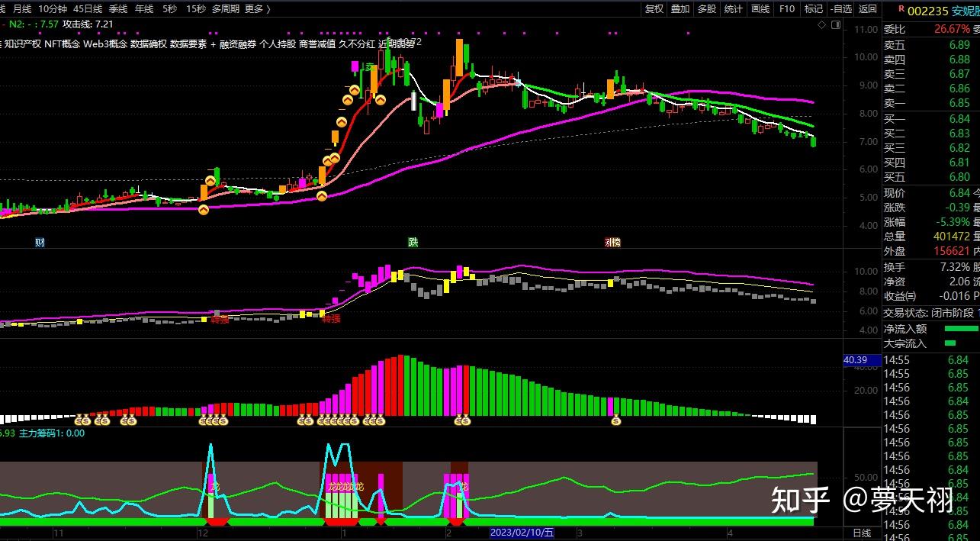Click the 主力筹码1: 0.00 indicator label
This screenshot has width=980, height=541.
(x=52, y=433)
